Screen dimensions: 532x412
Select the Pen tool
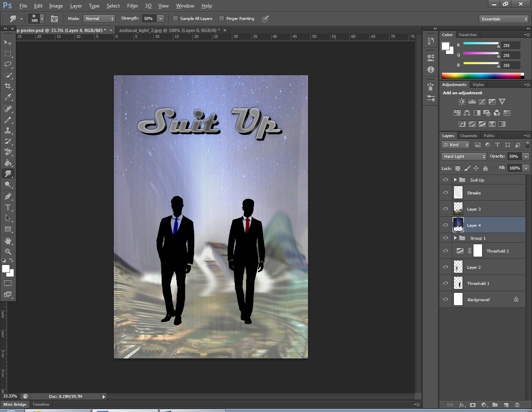tap(8, 196)
